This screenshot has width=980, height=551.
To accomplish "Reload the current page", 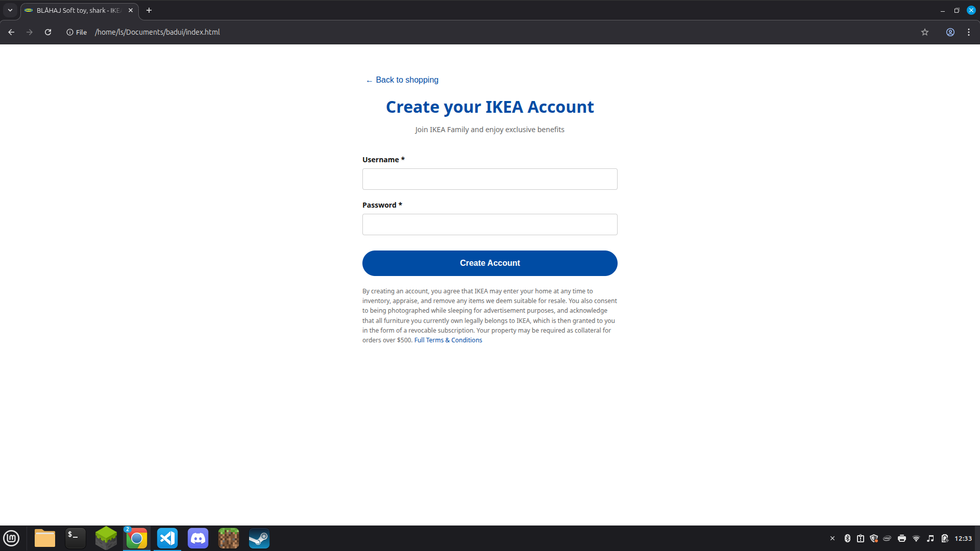I will pos(48,32).
